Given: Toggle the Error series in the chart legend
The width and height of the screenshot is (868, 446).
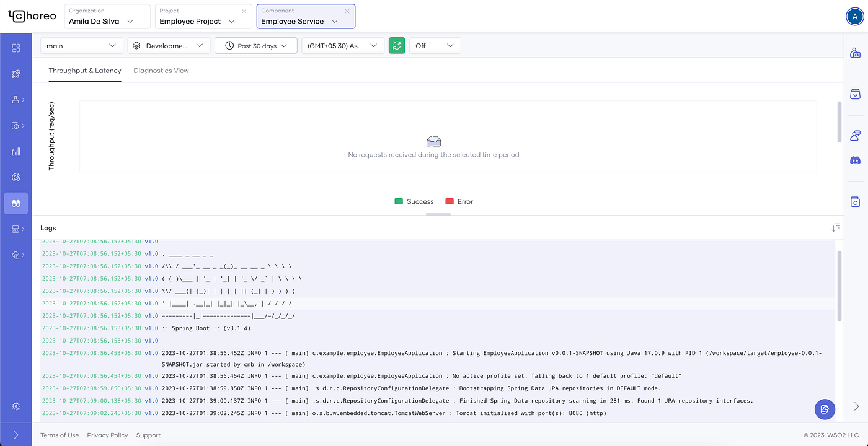Looking at the screenshot, I should 459,201.
